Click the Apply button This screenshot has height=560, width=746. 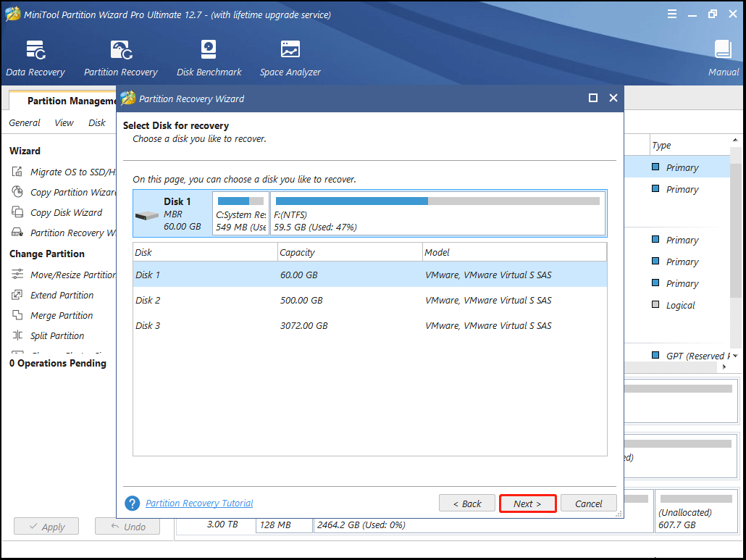pyautogui.click(x=46, y=526)
